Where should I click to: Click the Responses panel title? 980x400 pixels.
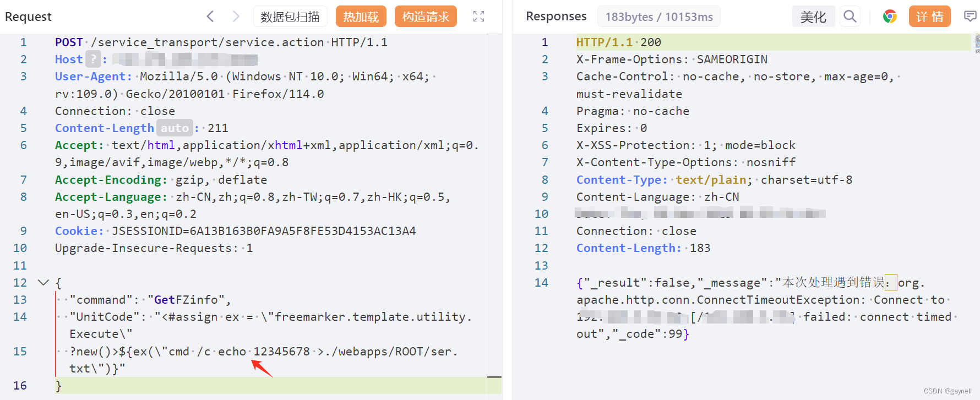556,17
